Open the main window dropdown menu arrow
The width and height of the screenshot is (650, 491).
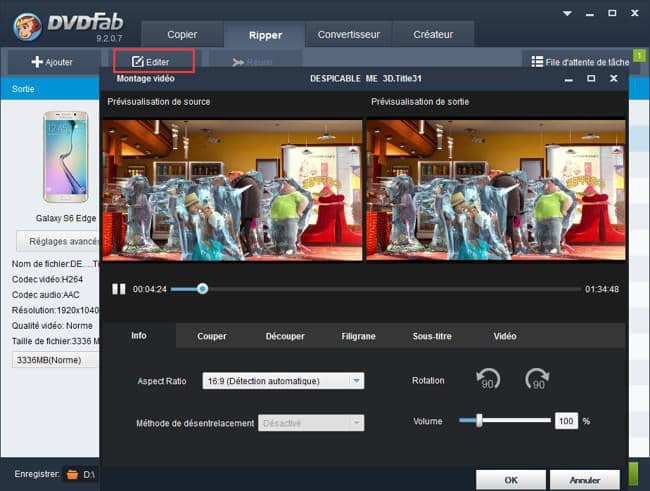(x=567, y=13)
